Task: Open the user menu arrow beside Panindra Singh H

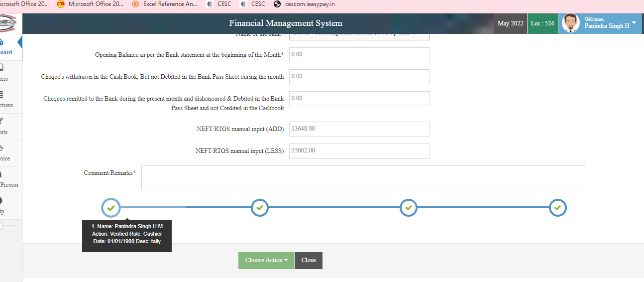Action: click(x=634, y=22)
